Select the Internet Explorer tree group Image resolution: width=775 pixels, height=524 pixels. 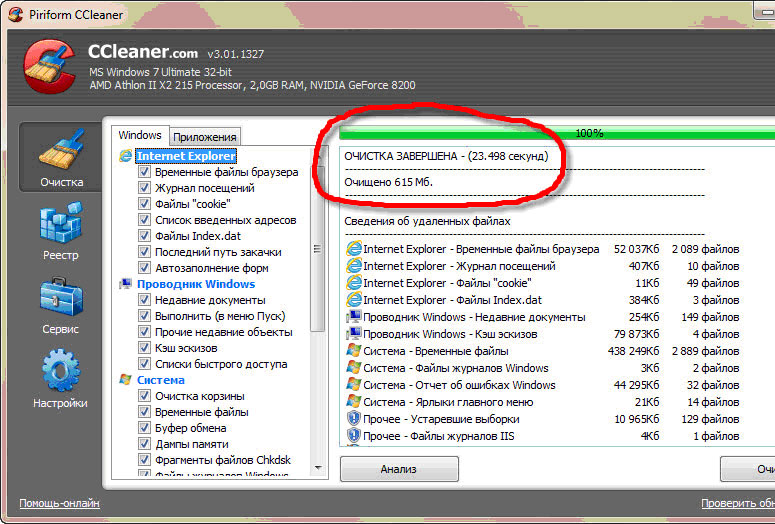click(x=186, y=156)
